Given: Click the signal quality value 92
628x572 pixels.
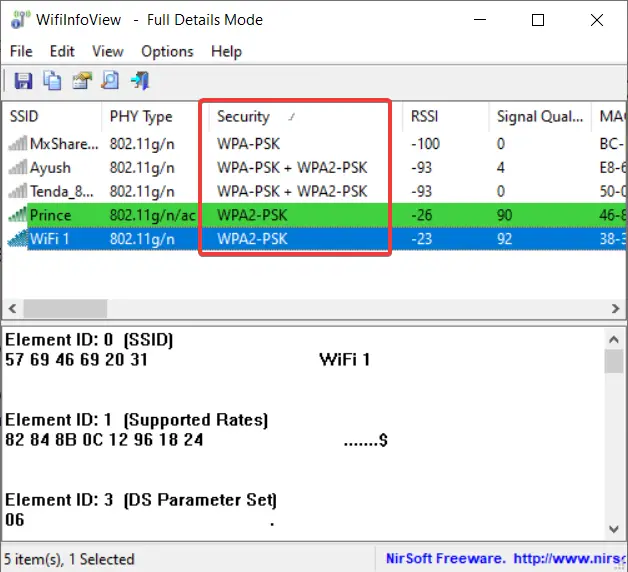Looking at the screenshot, I should [504, 239].
